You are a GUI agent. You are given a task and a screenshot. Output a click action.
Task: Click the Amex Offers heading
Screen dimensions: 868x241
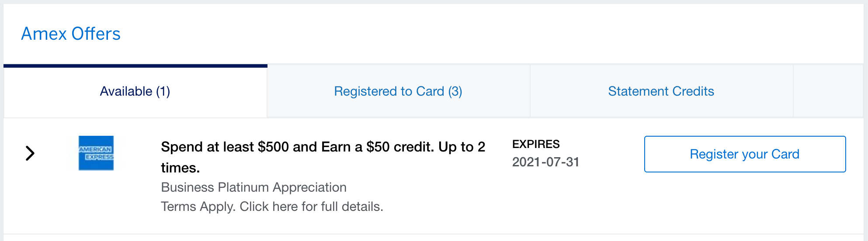(71, 34)
